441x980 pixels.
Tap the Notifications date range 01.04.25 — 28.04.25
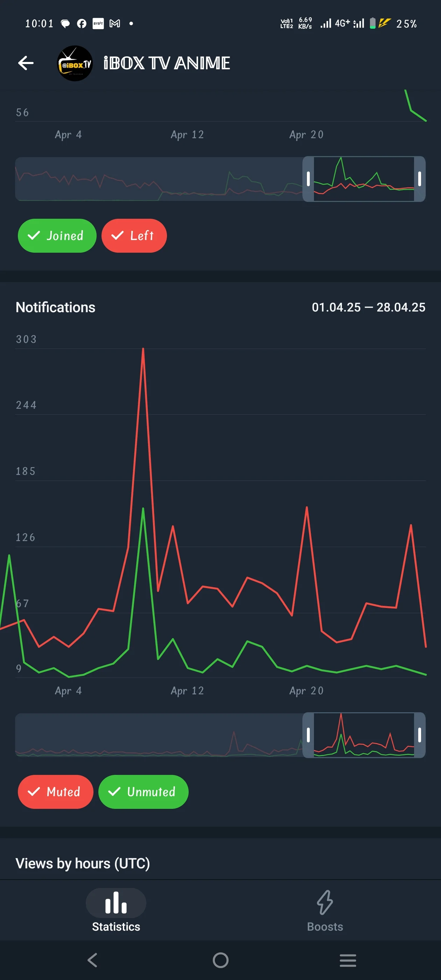[x=368, y=307]
